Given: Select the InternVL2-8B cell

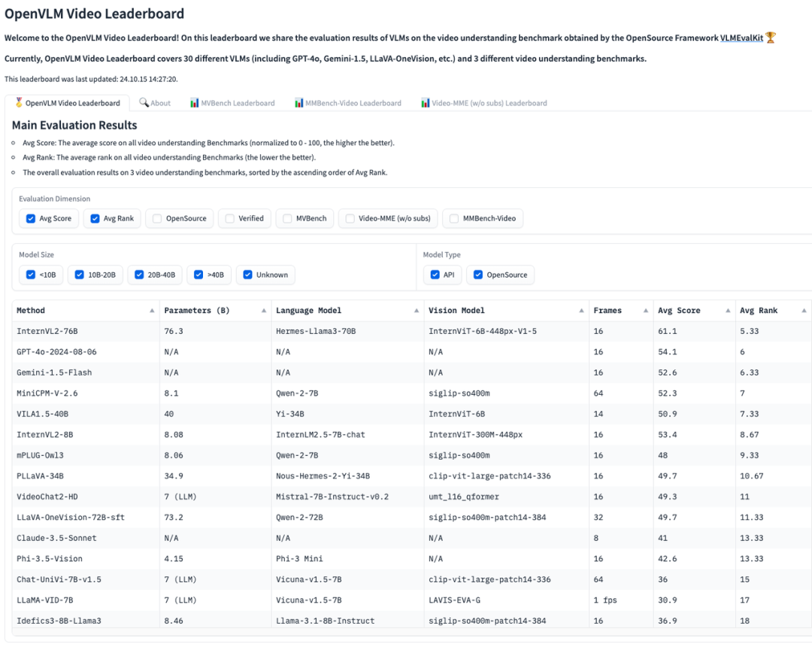Looking at the screenshot, I should click(86, 435).
